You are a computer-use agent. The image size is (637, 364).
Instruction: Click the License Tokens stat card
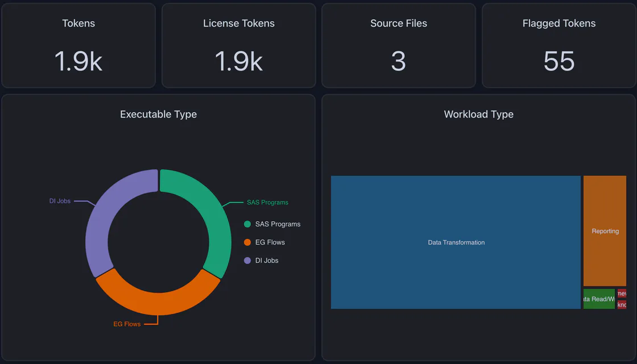coord(239,45)
